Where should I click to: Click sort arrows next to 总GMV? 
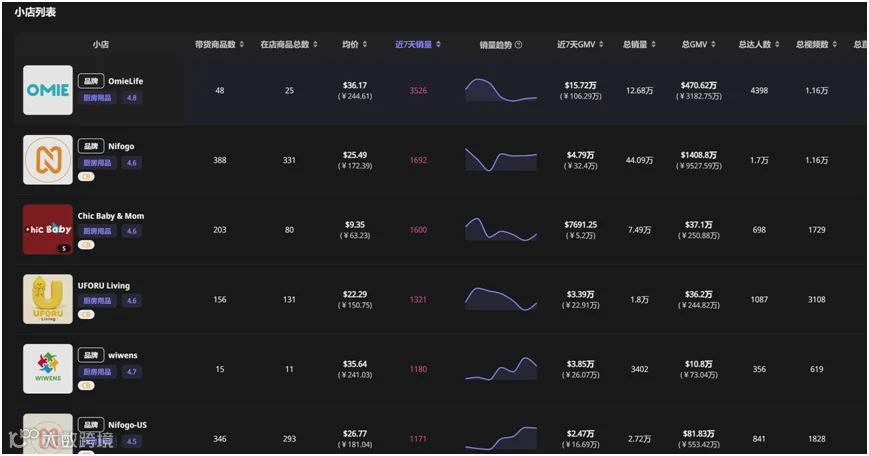tap(713, 44)
